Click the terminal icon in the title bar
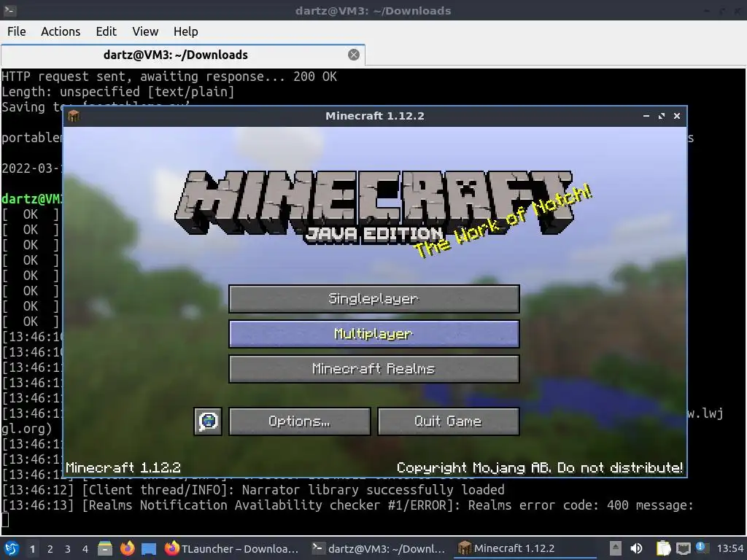Viewport: 747px width, 560px height. 10,10
